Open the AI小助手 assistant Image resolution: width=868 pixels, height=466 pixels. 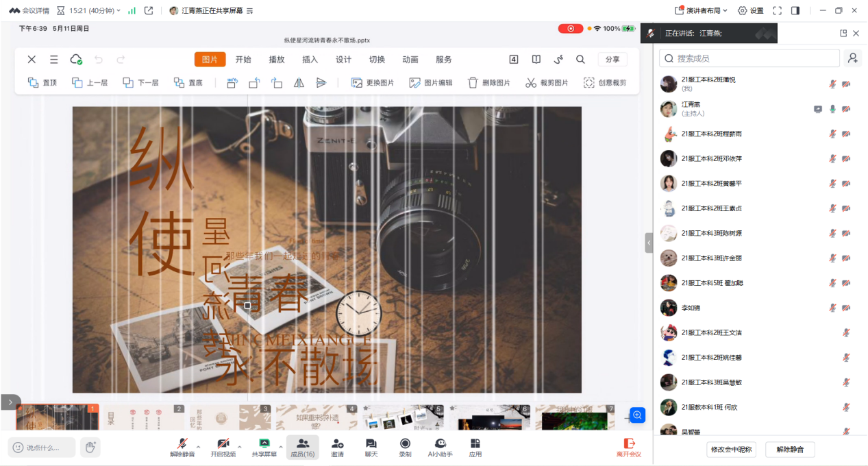[x=440, y=447]
